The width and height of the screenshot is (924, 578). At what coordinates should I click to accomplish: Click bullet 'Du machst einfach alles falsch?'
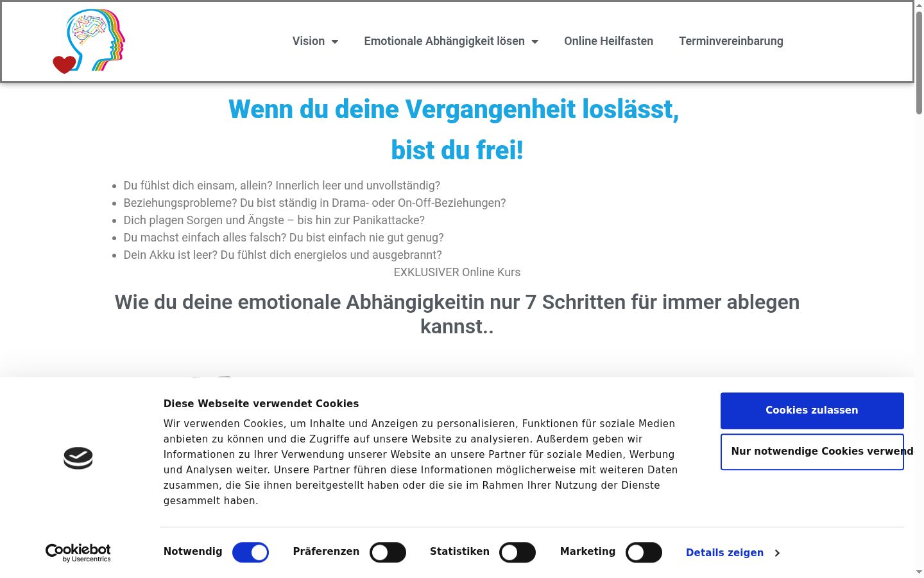point(284,238)
